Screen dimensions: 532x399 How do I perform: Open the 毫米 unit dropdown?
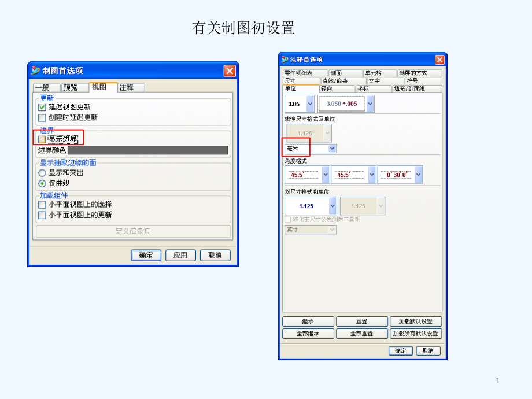(x=331, y=148)
